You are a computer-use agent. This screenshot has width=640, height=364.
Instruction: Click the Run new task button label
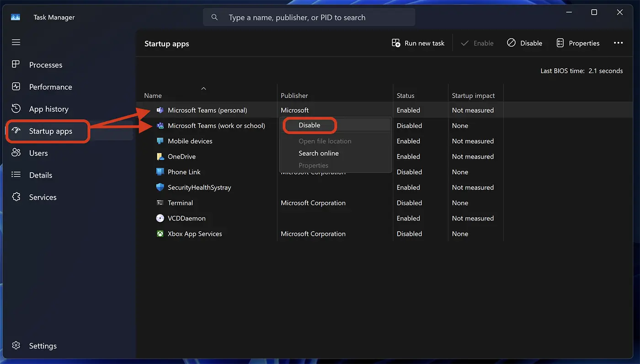coord(424,43)
